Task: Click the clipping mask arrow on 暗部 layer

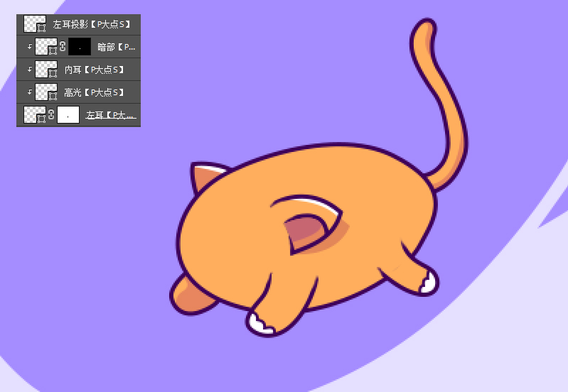Action: [x=30, y=47]
